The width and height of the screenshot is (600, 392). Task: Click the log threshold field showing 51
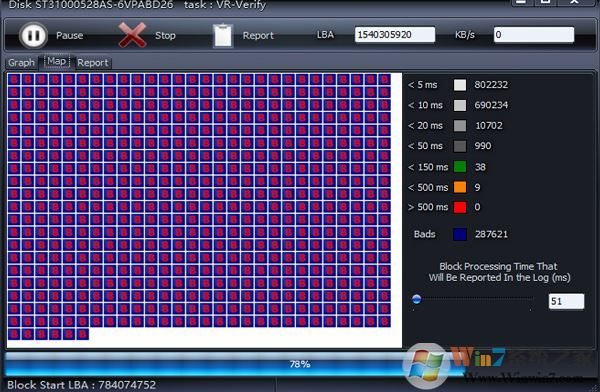(566, 301)
